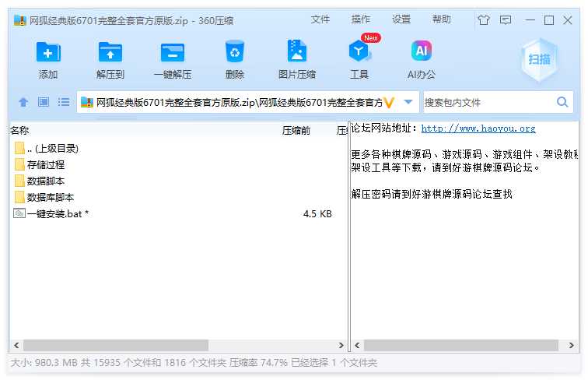
Task: Click the 一键解压 one-click extract icon
Action: coord(172,52)
